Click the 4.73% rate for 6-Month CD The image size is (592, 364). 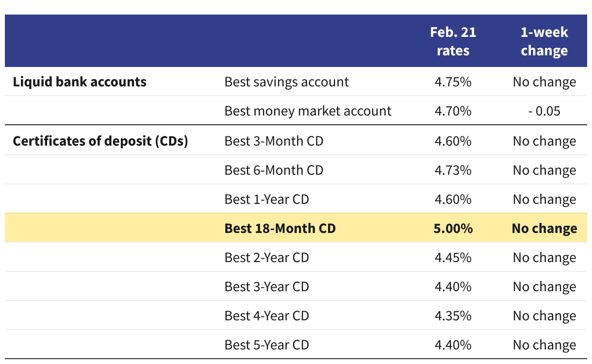point(453,170)
